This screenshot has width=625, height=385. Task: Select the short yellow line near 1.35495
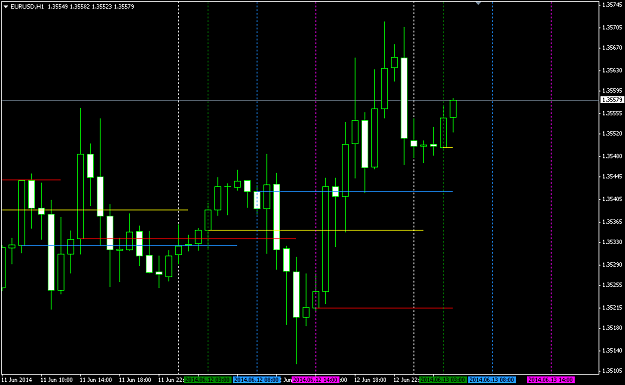click(x=448, y=147)
